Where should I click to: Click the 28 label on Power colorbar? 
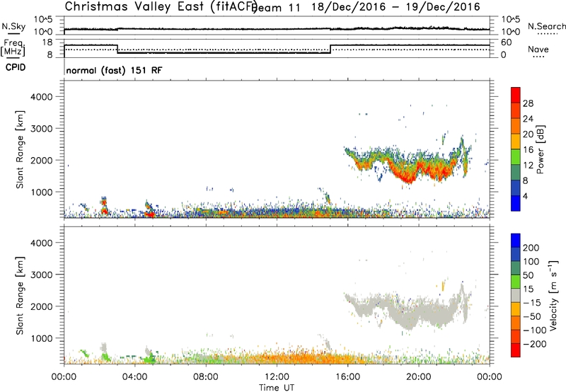coord(528,103)
